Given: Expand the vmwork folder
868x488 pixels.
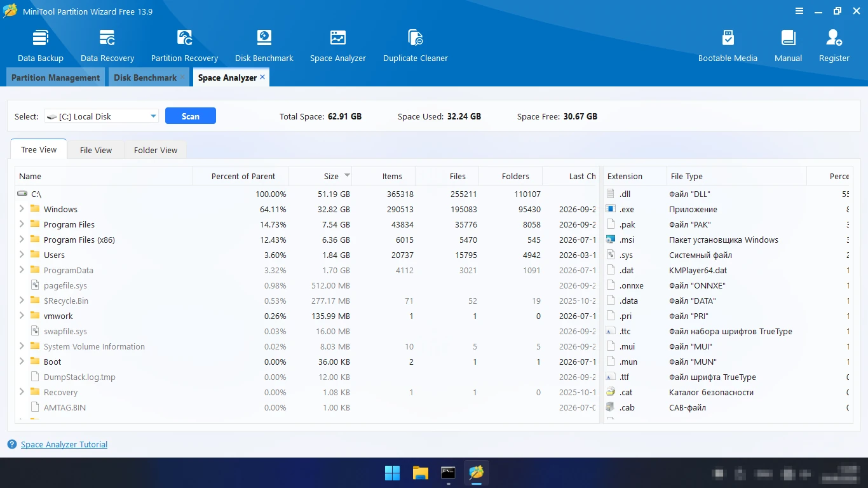Looking at the screenshot, I should tap(22, 315).
